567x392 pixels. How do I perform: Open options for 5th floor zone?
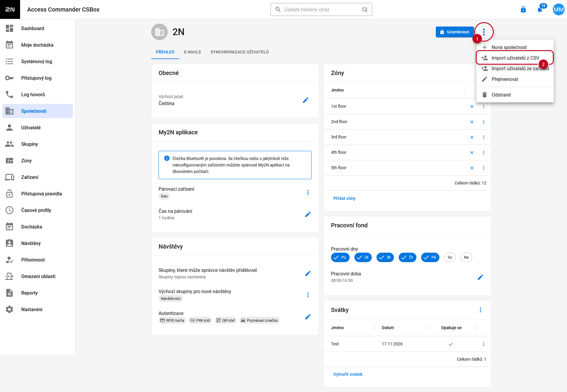[x=484, y=168]
